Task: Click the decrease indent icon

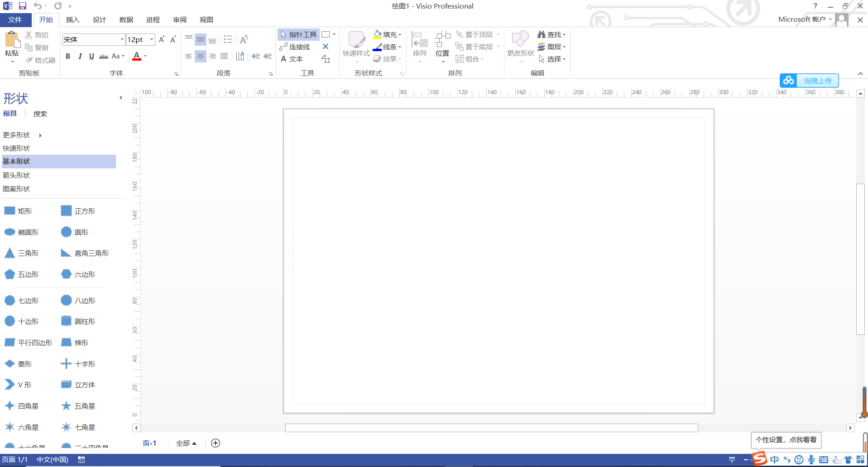Action: (256, 56)
